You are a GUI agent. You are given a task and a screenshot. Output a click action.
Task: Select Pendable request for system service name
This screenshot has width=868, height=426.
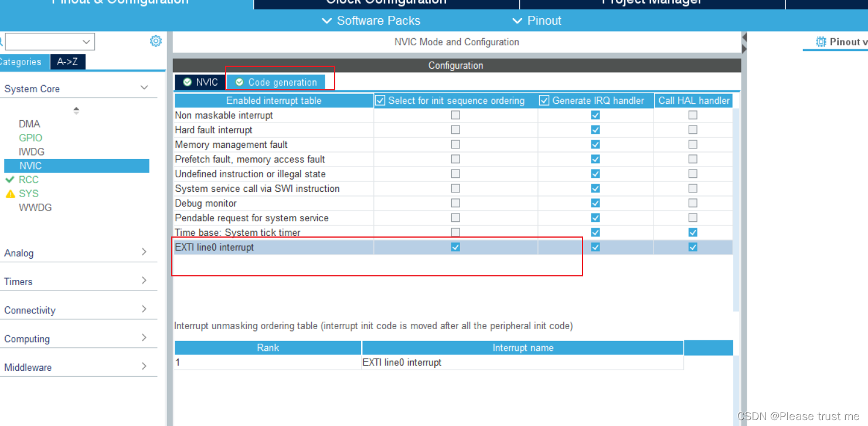pyautogui.click(x=252, y=218)
